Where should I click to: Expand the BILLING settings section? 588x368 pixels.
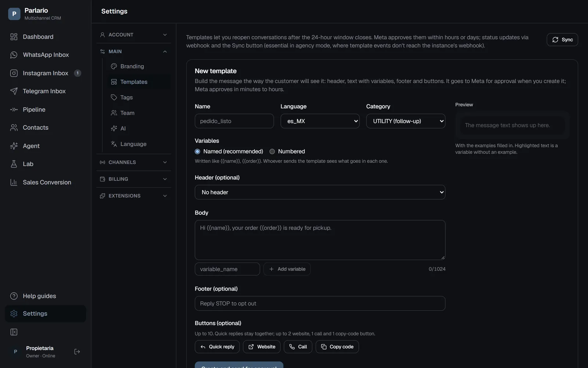[134, 179]
